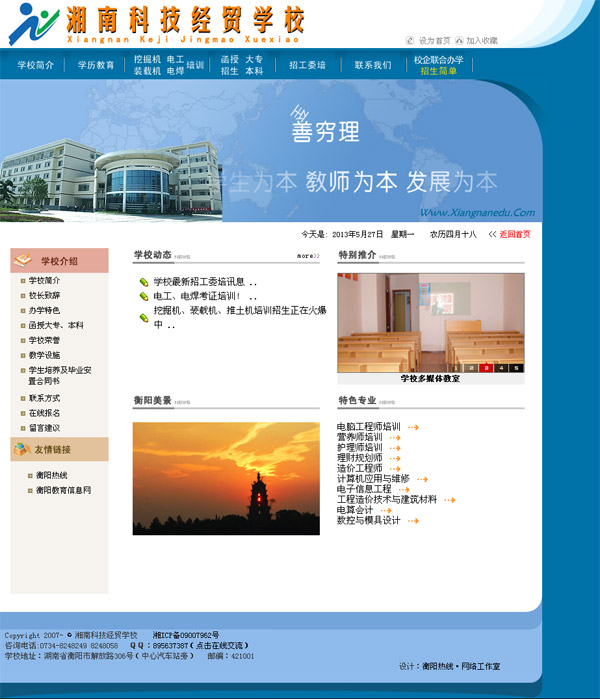The image size is (600, 699).
Task: Open the 学校简介 navigation menu item
Action: pos(35,65)
